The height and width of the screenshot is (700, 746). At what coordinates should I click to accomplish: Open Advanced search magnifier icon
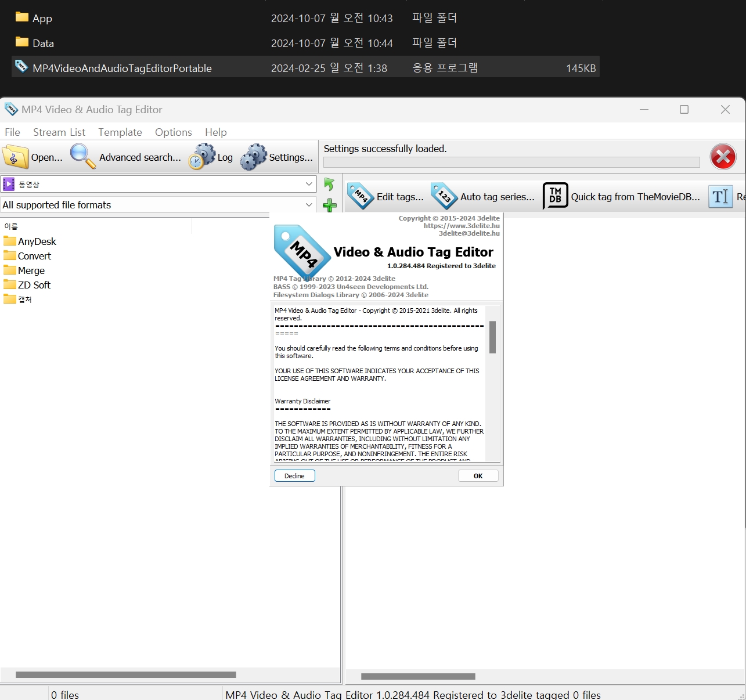pyautogui.click(x=83, y=156)
